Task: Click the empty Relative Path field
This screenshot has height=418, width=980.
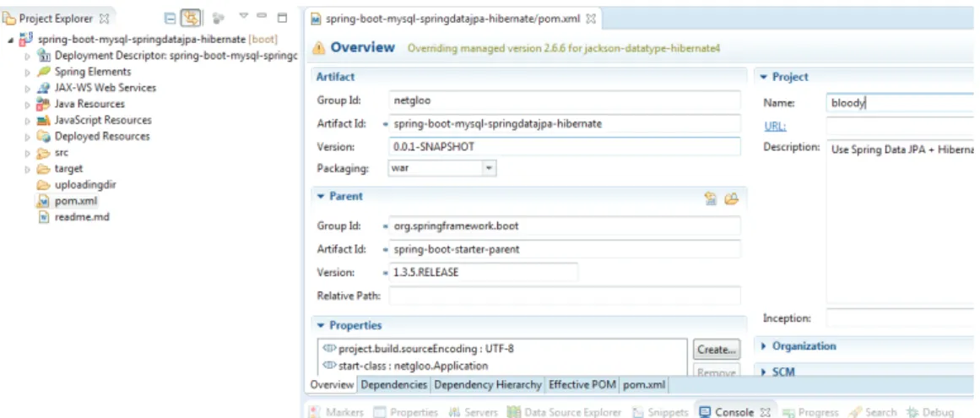Action: [565, 296]
